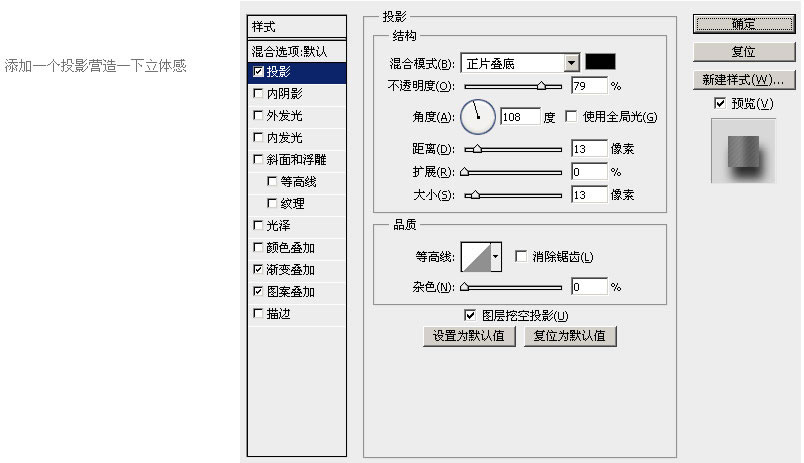Select the 外发光 style entry label
This screenshot has width=804, height=463.
tap(285, 115)
